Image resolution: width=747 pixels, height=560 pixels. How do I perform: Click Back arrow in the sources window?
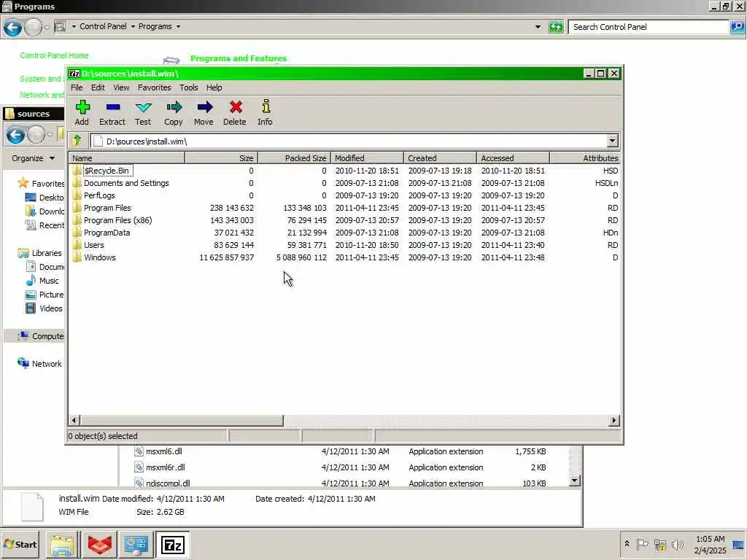tap(16, 135)
